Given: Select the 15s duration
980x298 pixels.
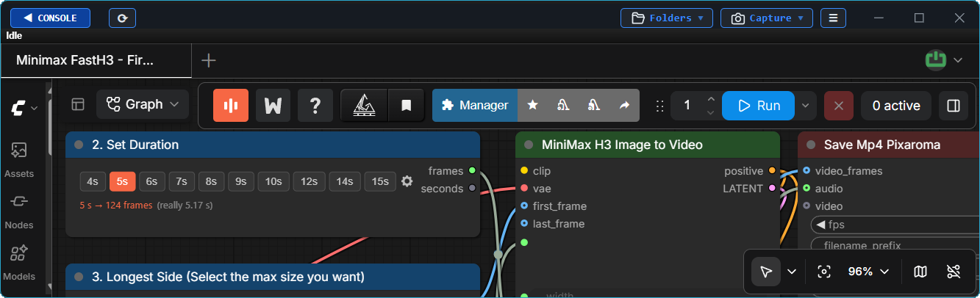Looking at the screenshot, I should point(381,181).
